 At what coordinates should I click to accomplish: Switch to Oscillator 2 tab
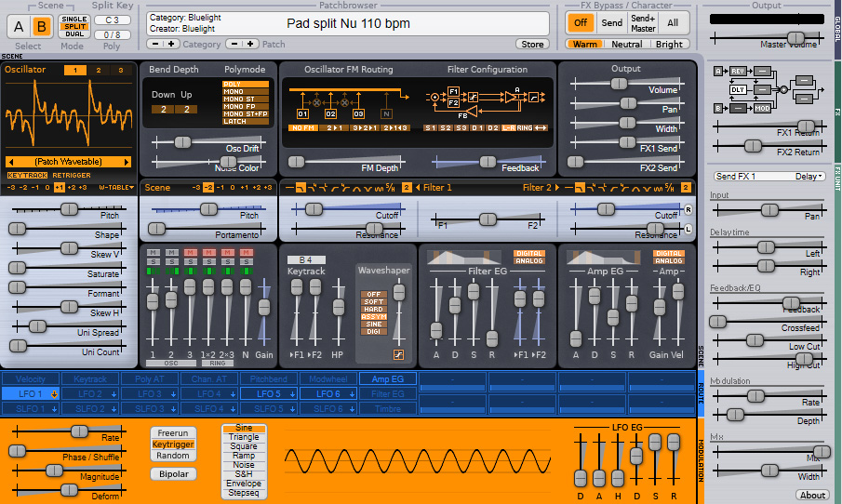(x=99, y=71)
